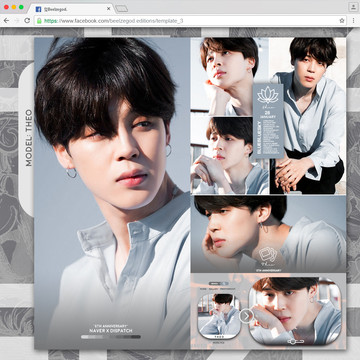Reload the page with the refresh icon

pos(27,21)
